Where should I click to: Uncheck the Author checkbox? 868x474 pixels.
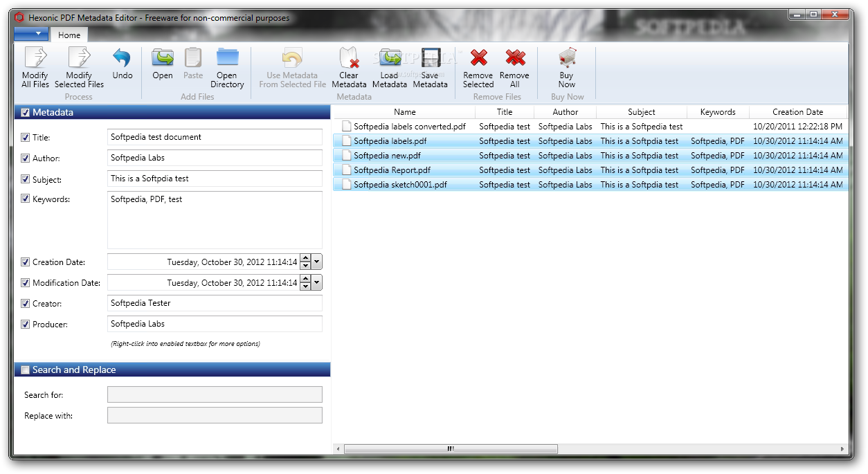pyautogui.click(x=26, y=158)
